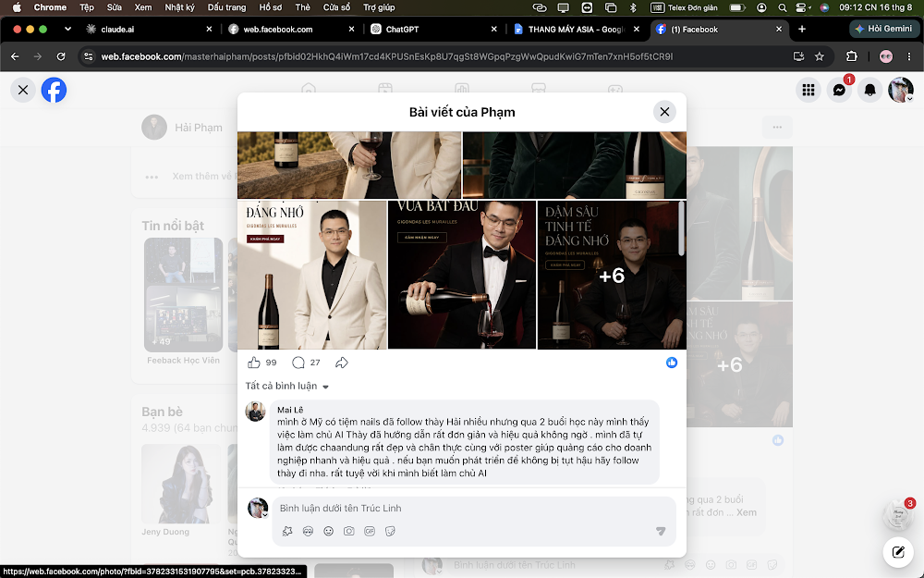Click the Facebook logo

coord(54,91)
